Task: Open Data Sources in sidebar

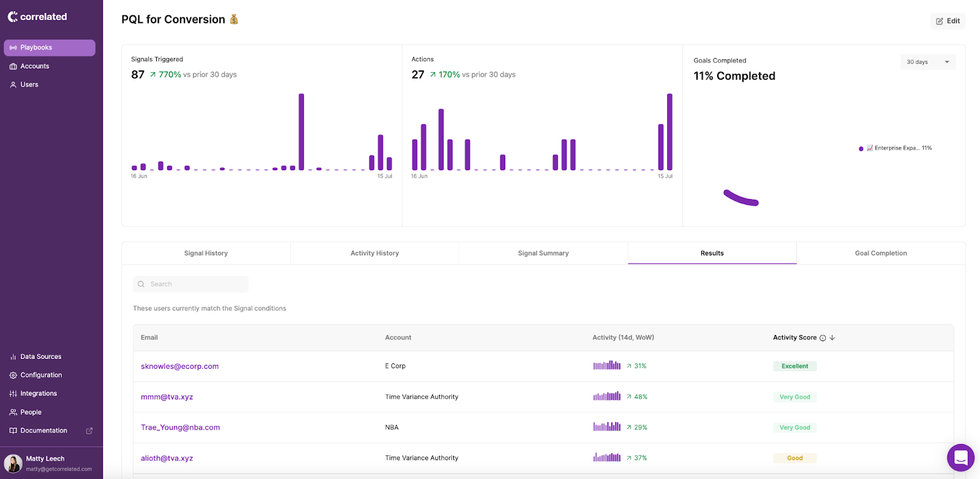Action: point(40,356)
